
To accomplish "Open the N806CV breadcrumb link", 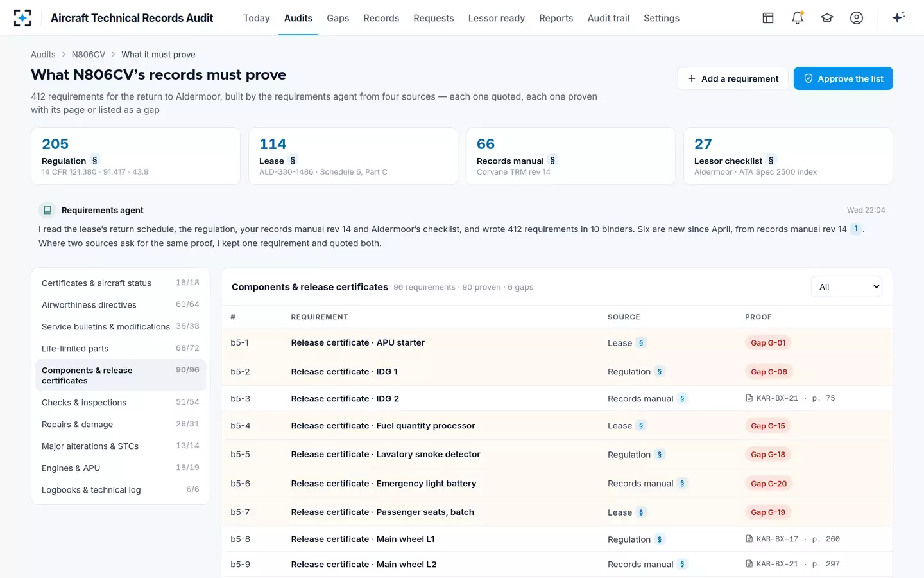I will pos(89,55).
